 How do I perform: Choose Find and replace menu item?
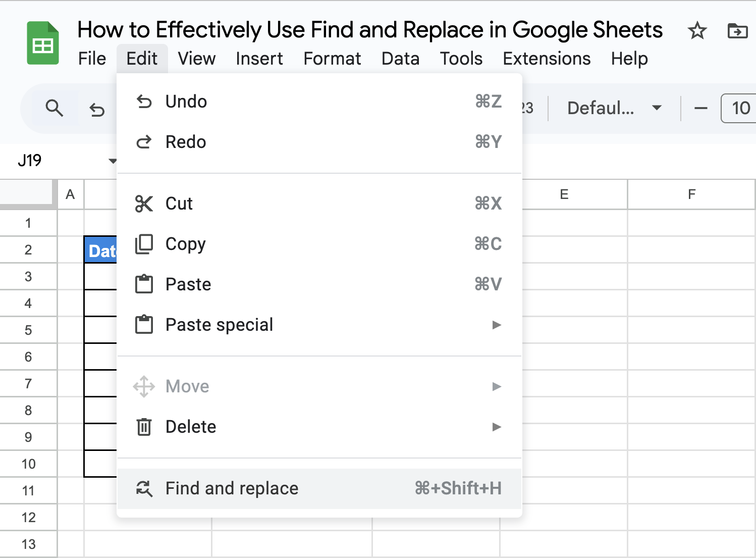tap(319, 488)
